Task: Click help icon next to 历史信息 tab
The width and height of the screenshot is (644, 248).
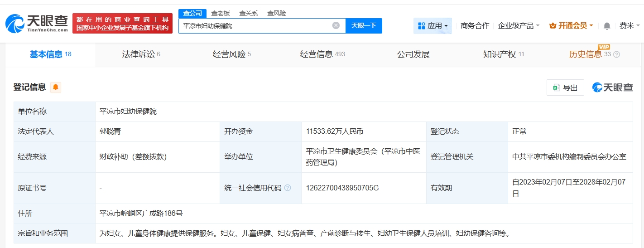Action: tap(616, 55)
